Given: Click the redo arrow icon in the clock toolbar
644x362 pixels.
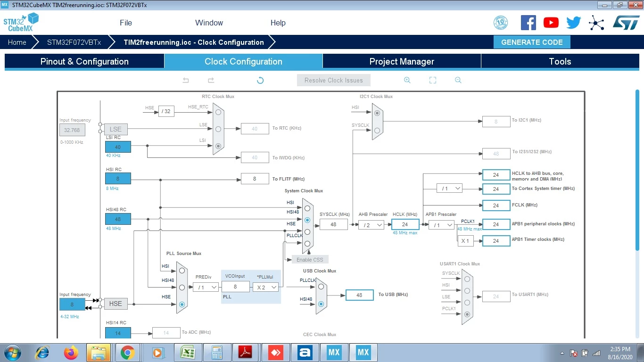Looking at the screenshot, I should (211, 81).
